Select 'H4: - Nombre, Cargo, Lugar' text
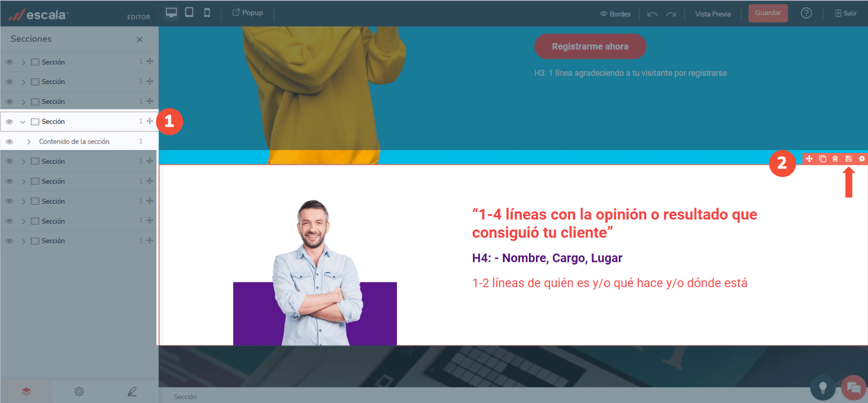The height and width of the screenshot is (403, 868). coord(547,258)
